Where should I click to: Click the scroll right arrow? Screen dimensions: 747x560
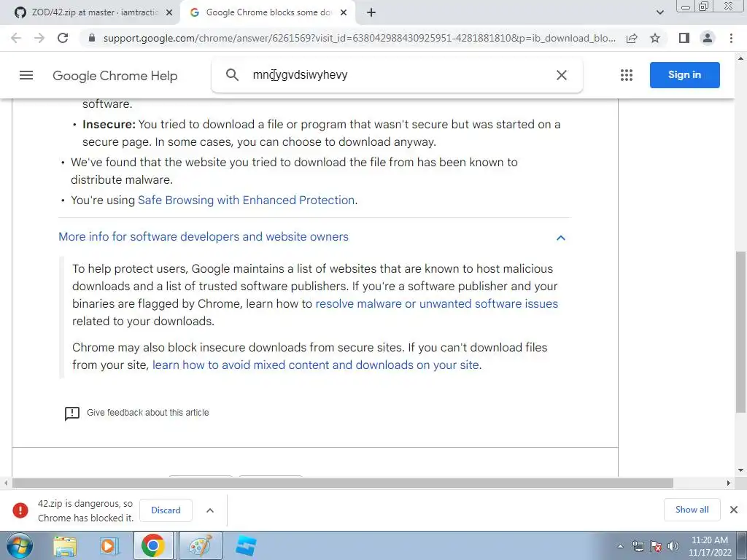[729, 483]
